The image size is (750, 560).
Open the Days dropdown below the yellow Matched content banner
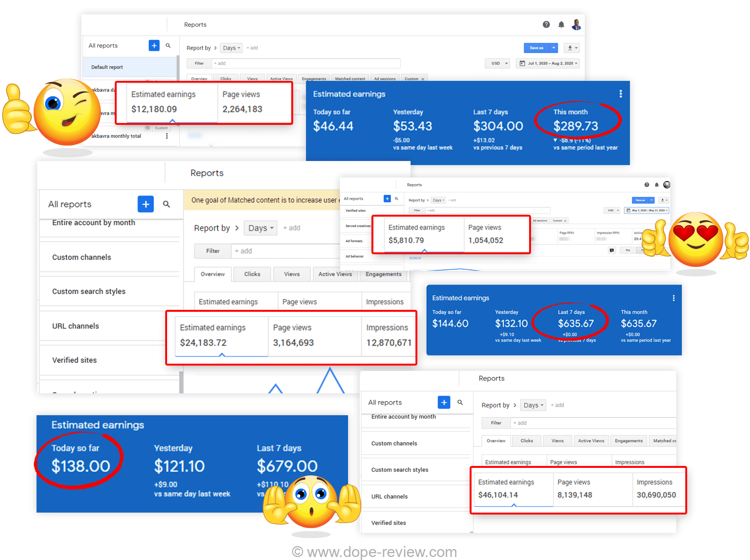(x=260, y=228)
